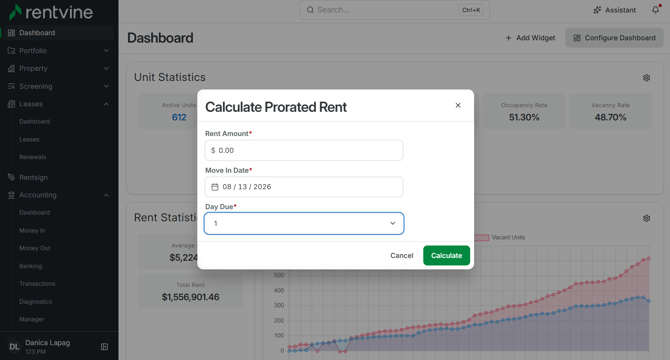The image size is (670, 360).
Task: Click the notification bell icon
Action: pyautogui.click(x=655, y=9)
